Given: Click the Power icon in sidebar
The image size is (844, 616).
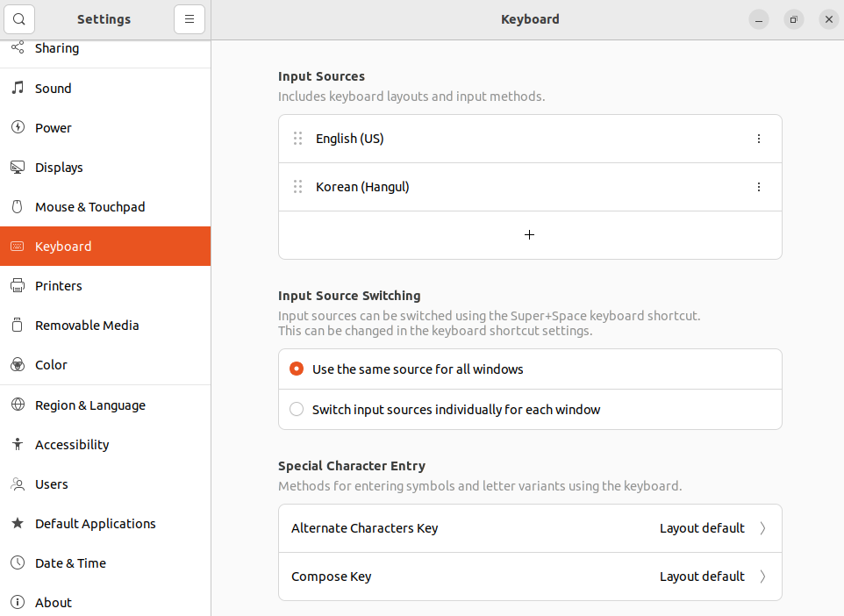Looking at the screenshot, I should click(18, 127).
